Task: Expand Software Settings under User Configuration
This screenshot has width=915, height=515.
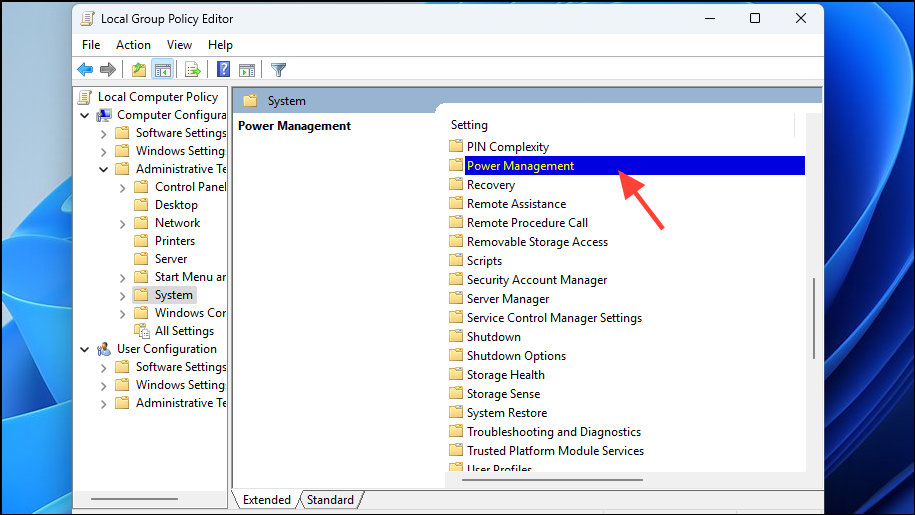Action: click(x=103, y=368)
